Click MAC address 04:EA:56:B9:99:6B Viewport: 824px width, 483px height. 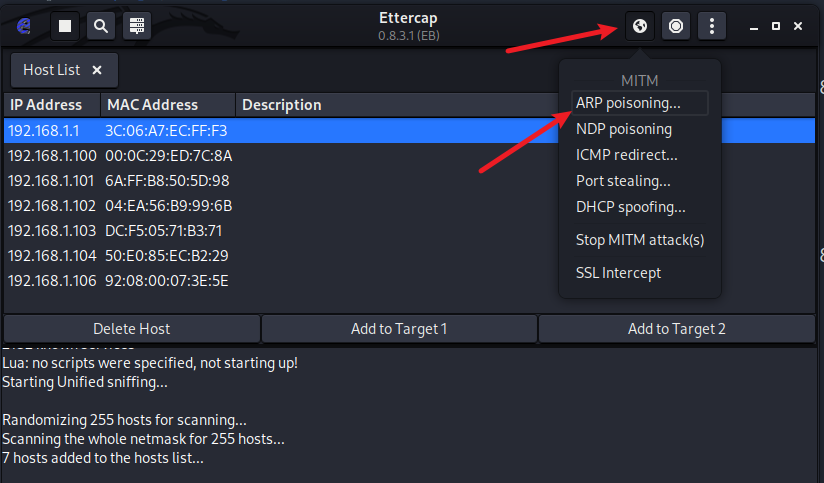[169, 205]
